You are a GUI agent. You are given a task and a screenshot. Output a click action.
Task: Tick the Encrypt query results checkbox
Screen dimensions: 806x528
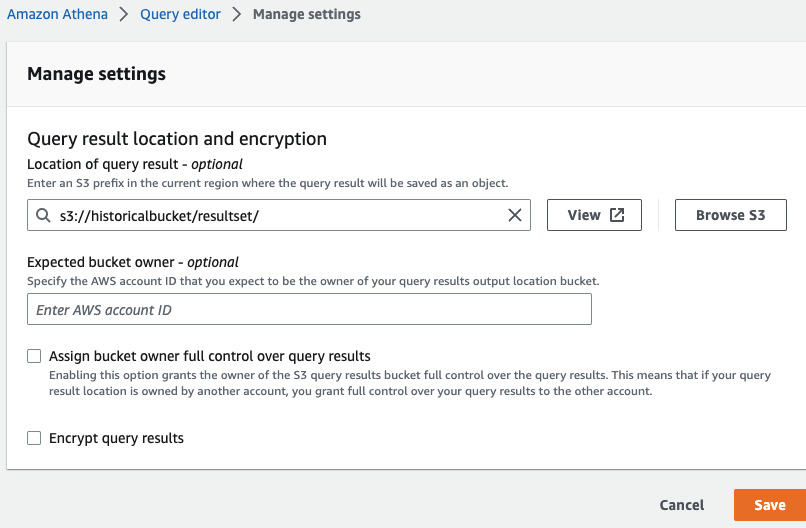coord(34,438)
